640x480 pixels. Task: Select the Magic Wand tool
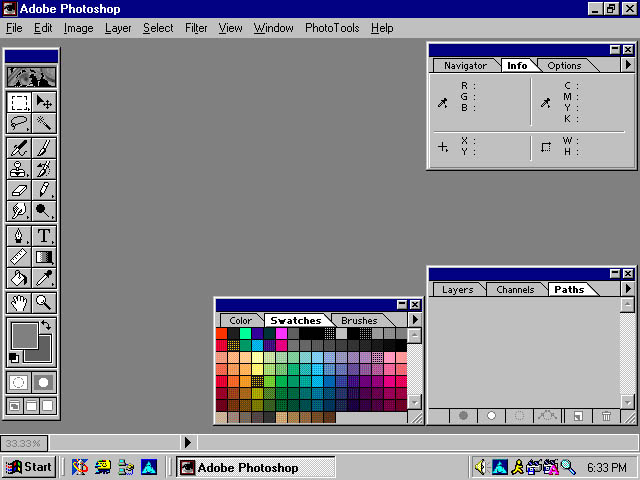coord(44,123)
